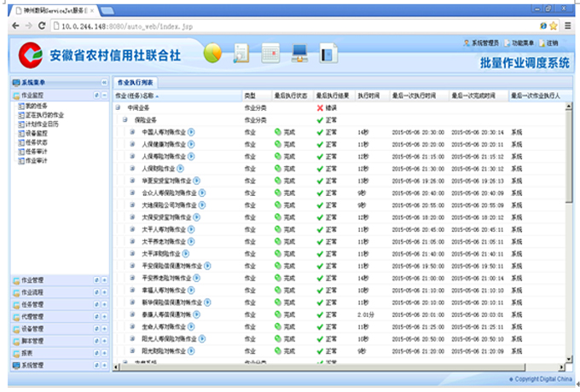Refresh the 作业监控 panel via its refresh icon
Viewport: 580px width, 392px height.
[x=96, y=95]
